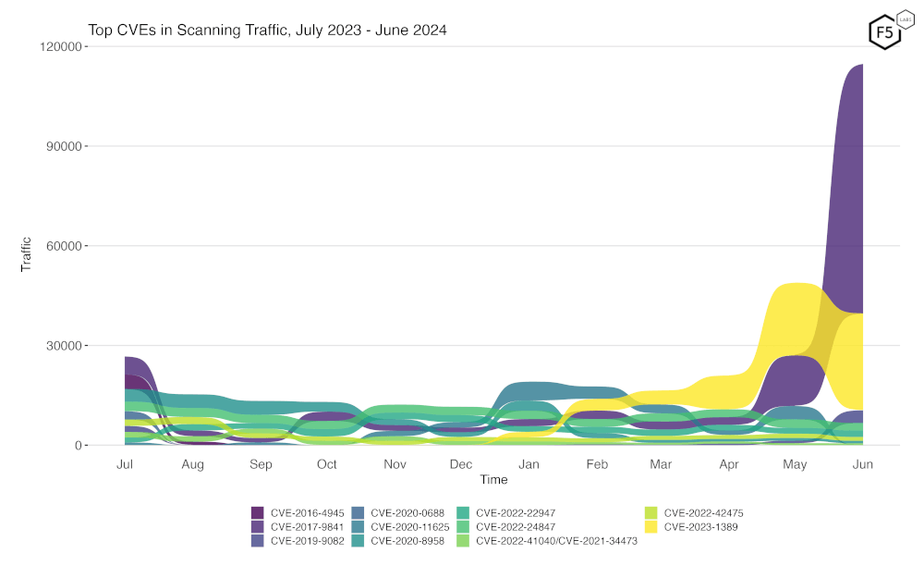Click the CVE-2022-41040/CVE-2021-34473 legend label
924x578 pixels.
(x=556, y=541)
